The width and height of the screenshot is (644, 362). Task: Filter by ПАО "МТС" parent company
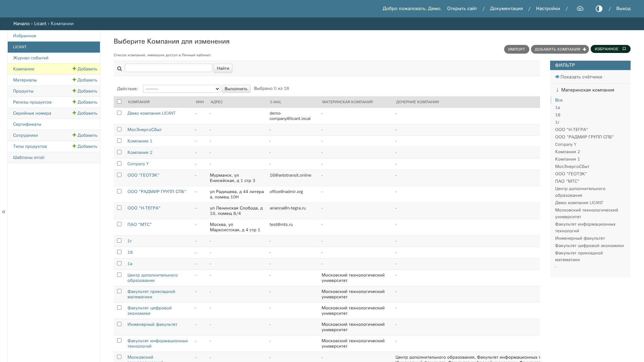coord(567,181)
